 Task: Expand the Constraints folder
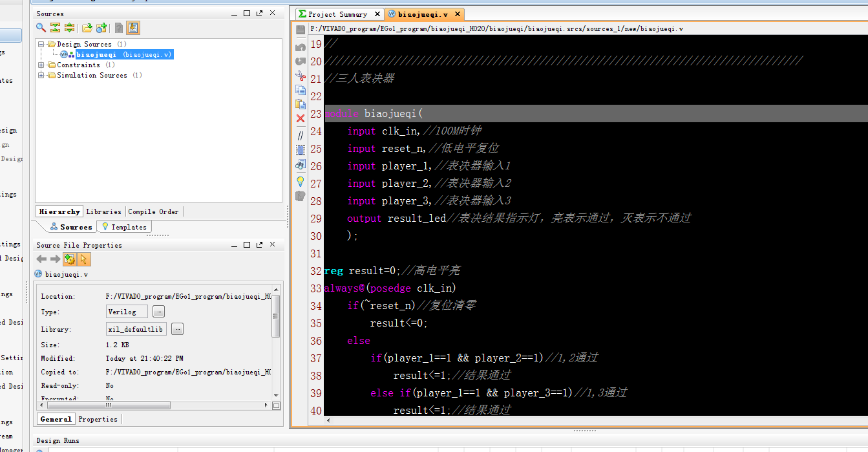tap(41, 65)
